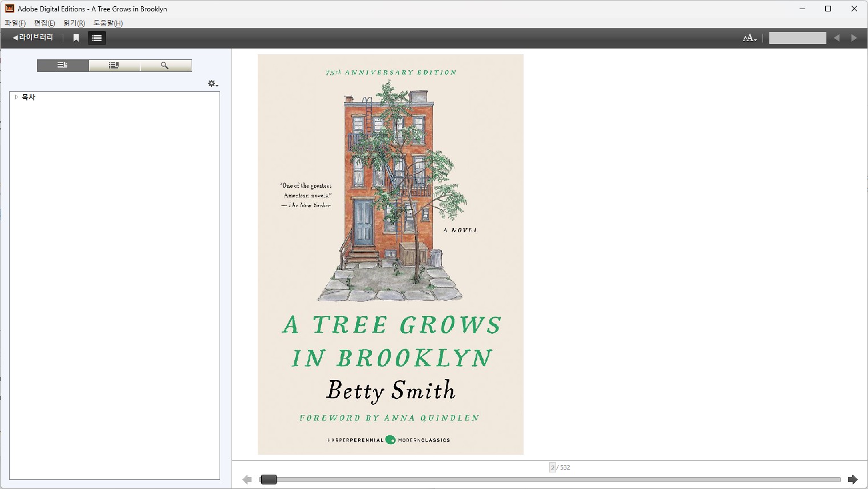Open the 읽기(R) menu
Viewport: 868px width, 489px height.
74,23
